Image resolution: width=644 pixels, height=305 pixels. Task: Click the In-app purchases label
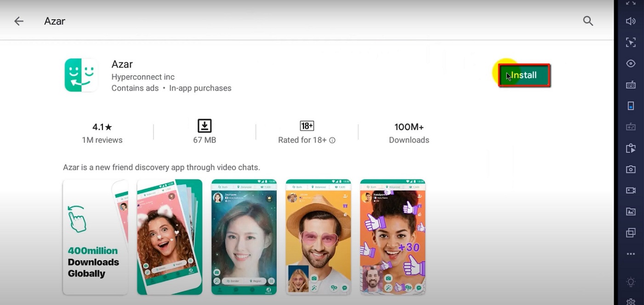pos(200,88)
